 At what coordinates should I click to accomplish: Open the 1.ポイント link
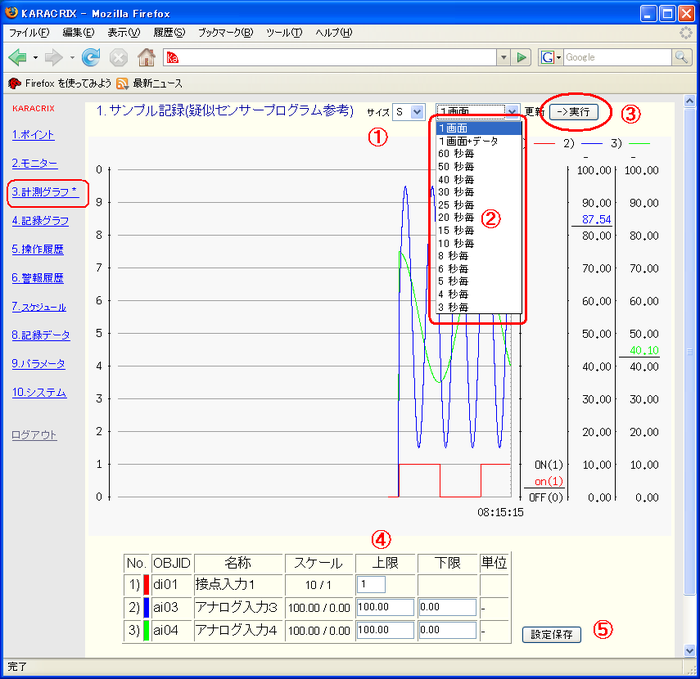pyautogui.click(x=33, y=135)
